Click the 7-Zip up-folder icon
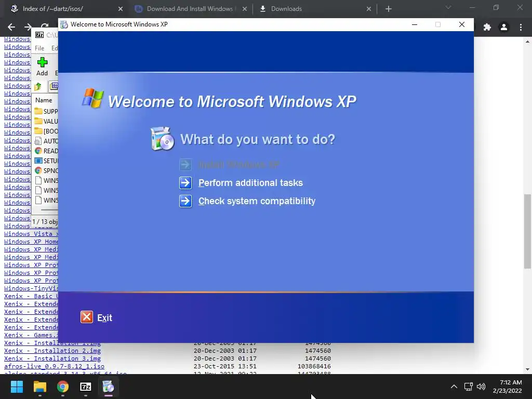 (38, 86)
